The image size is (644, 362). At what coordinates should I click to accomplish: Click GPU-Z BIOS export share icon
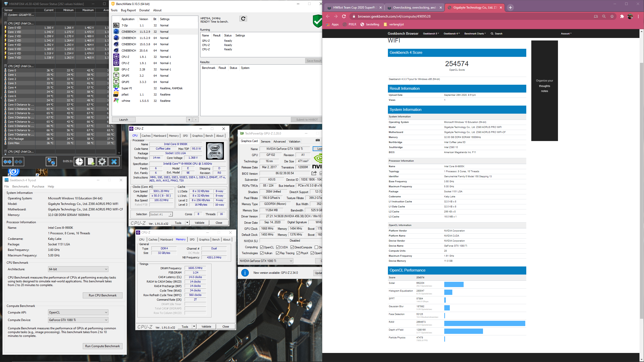click(314, 173)
